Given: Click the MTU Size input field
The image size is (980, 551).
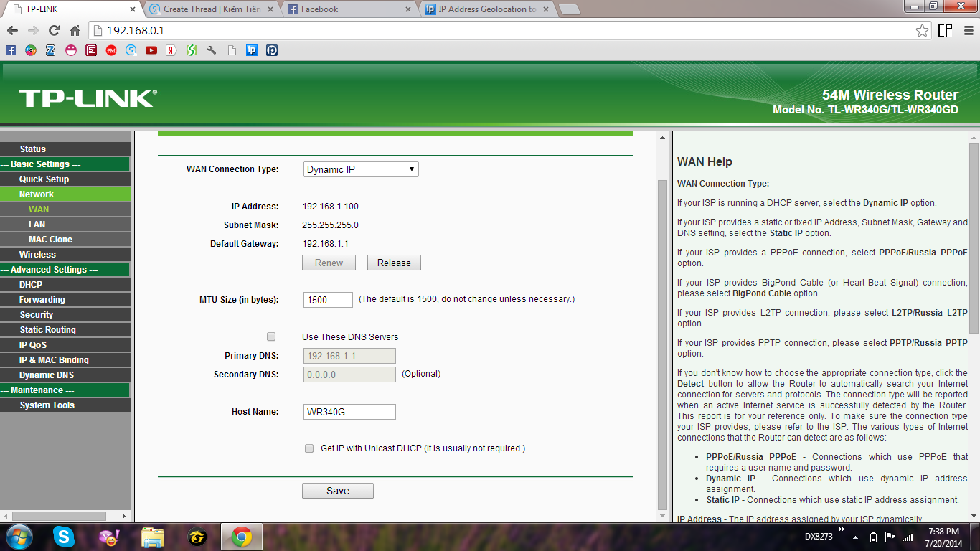Looking at the screenshot, I should 328,300.
